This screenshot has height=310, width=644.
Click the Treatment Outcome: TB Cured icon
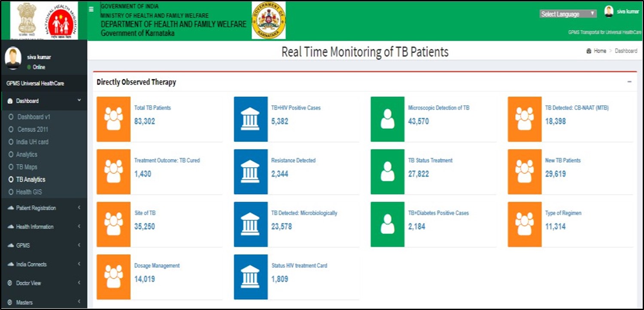(x=113, y=172)
